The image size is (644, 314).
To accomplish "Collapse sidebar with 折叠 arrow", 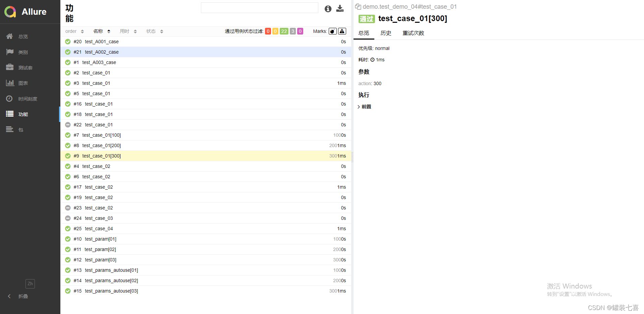I will [x=9, y=296].
